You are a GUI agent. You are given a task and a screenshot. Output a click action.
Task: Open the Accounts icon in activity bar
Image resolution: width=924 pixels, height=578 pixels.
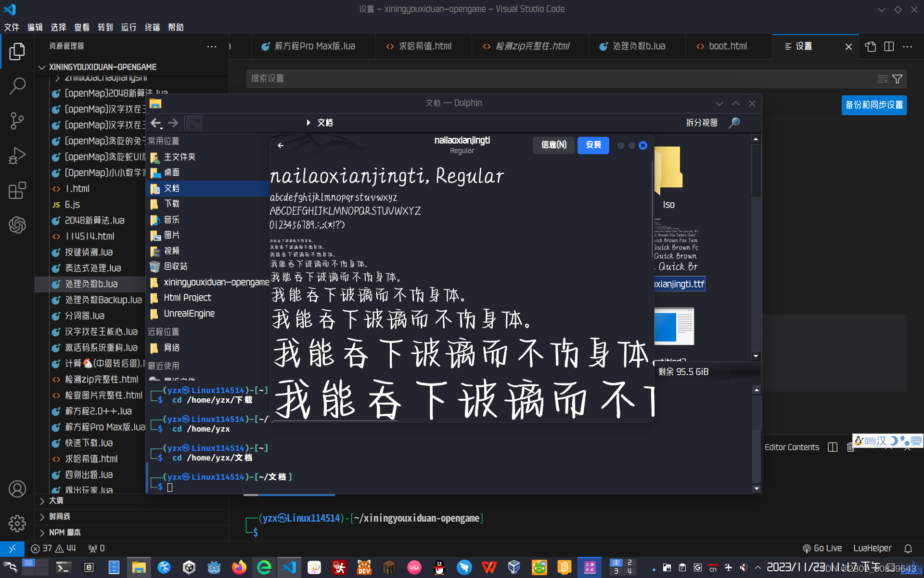pyautogui.click(x=17, y=489)
